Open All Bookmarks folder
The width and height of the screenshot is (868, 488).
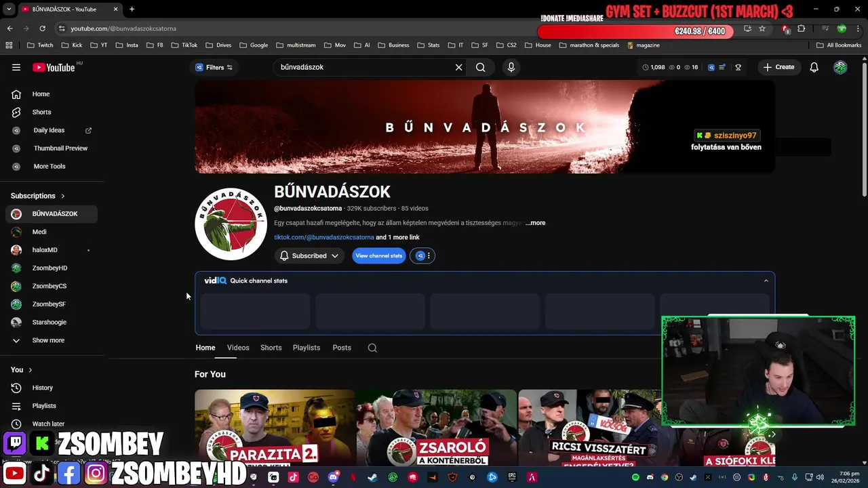[839, 45]
